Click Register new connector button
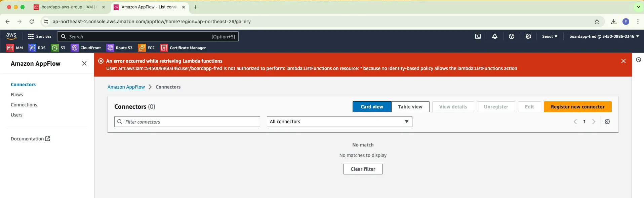The width and height of the screenshot is (644, 198). click(577, 107)
